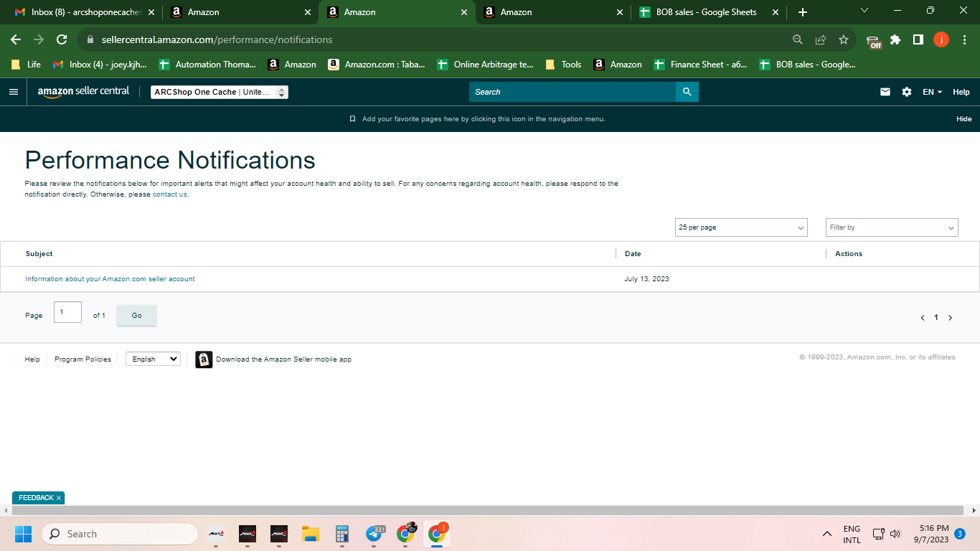Open the Chrome three-dot menu
980x551 pixels.
click(x=964, y=39)
